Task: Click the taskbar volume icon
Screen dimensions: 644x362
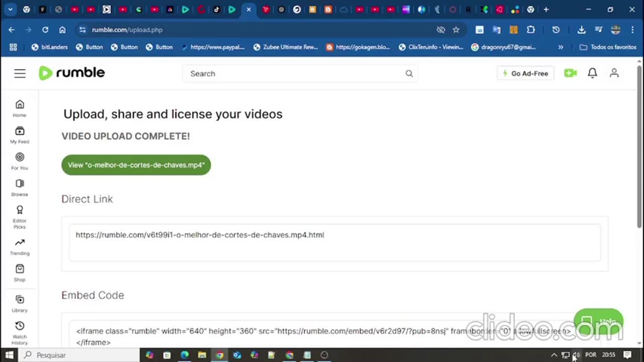Action: [576, 355]
